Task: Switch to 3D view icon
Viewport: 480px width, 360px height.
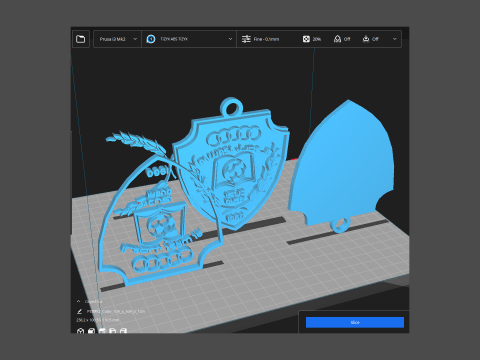Action: click(x=80, y=331)
